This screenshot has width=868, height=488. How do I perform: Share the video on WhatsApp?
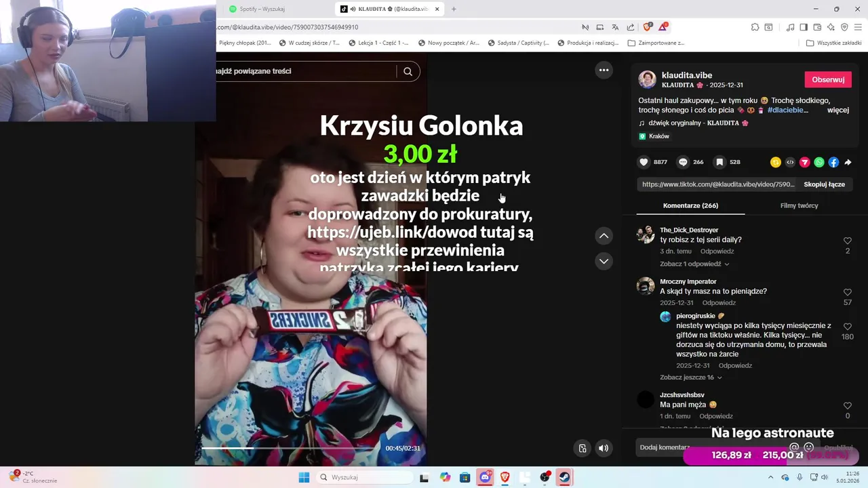point(819,163)
